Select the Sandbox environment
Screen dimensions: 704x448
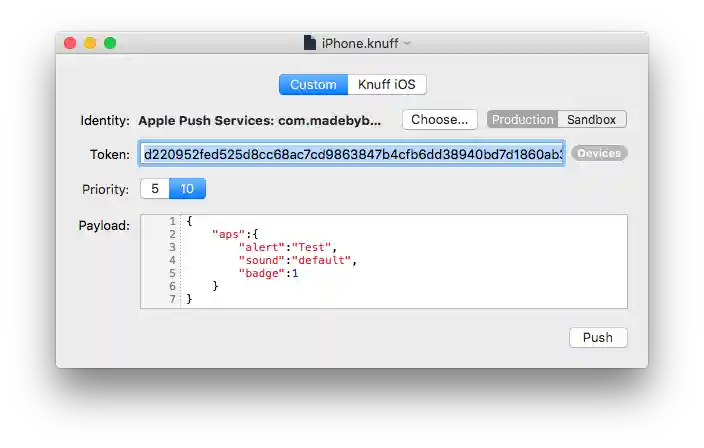(591, 120)
